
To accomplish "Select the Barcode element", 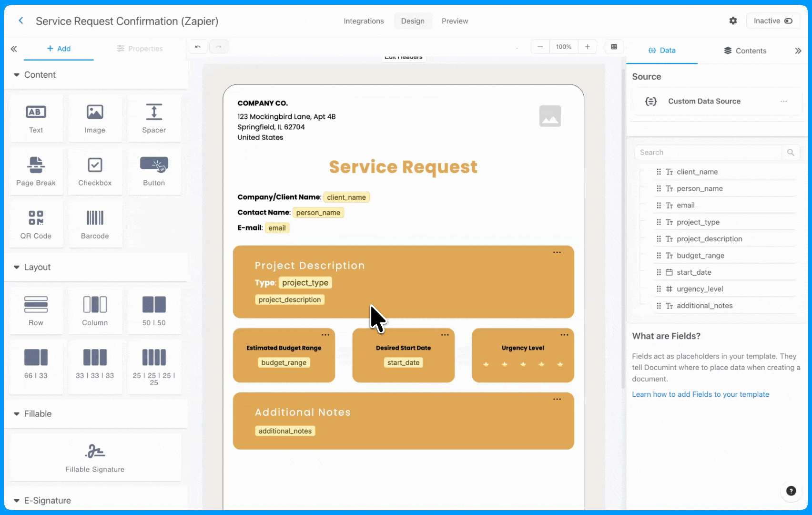I will 95,224.
